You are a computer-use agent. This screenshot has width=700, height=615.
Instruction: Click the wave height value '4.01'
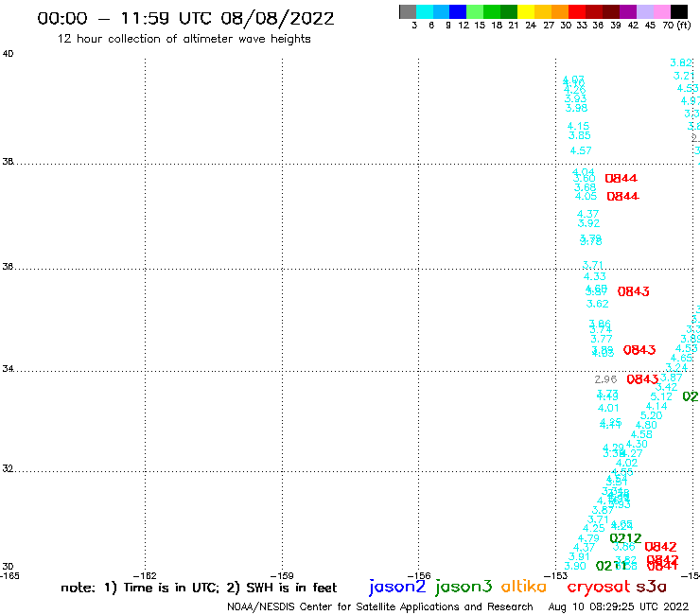608,408
